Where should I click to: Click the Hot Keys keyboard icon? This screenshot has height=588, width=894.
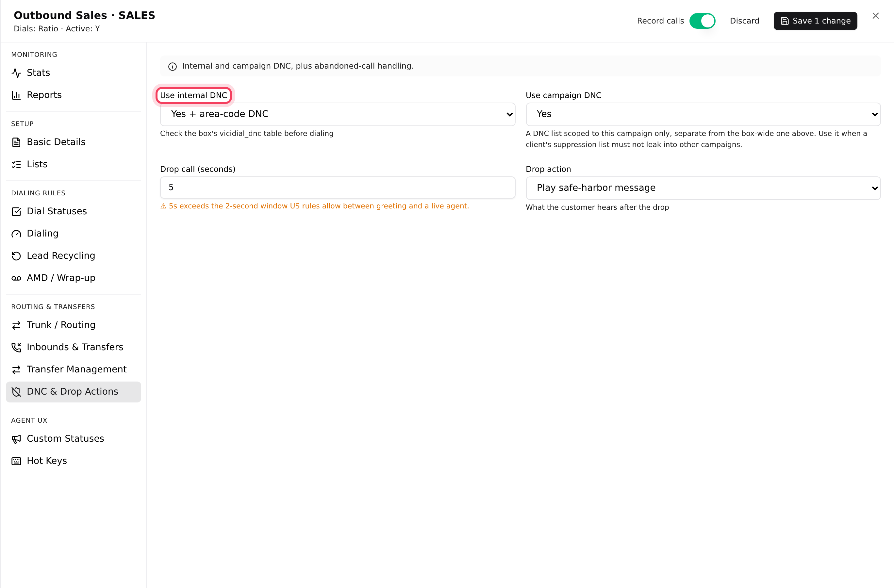[x=16, y=461]
